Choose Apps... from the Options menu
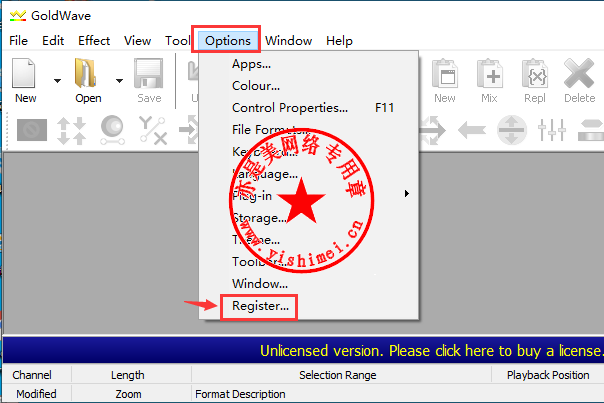The image size is (604, 403). click(x=309, y=64)
